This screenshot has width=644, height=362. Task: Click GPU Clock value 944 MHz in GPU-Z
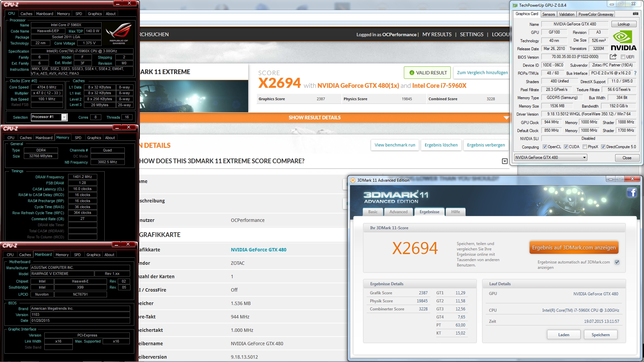click(x=551, y=122)
